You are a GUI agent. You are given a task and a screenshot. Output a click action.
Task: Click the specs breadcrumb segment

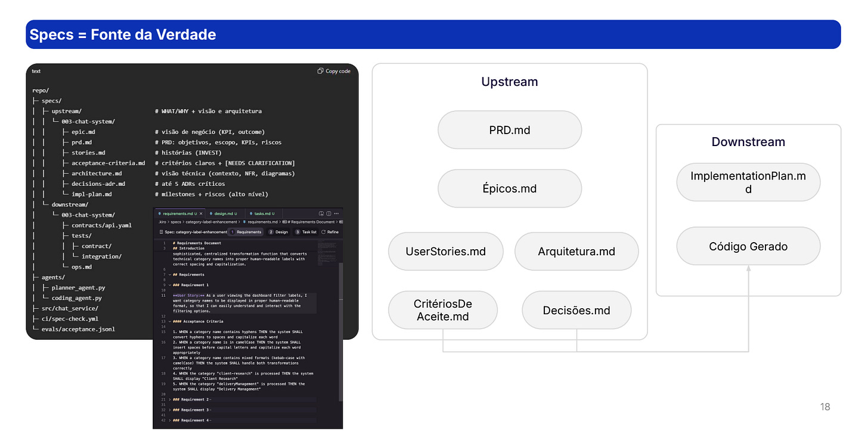pyautogui.click(x=175, y=222)
